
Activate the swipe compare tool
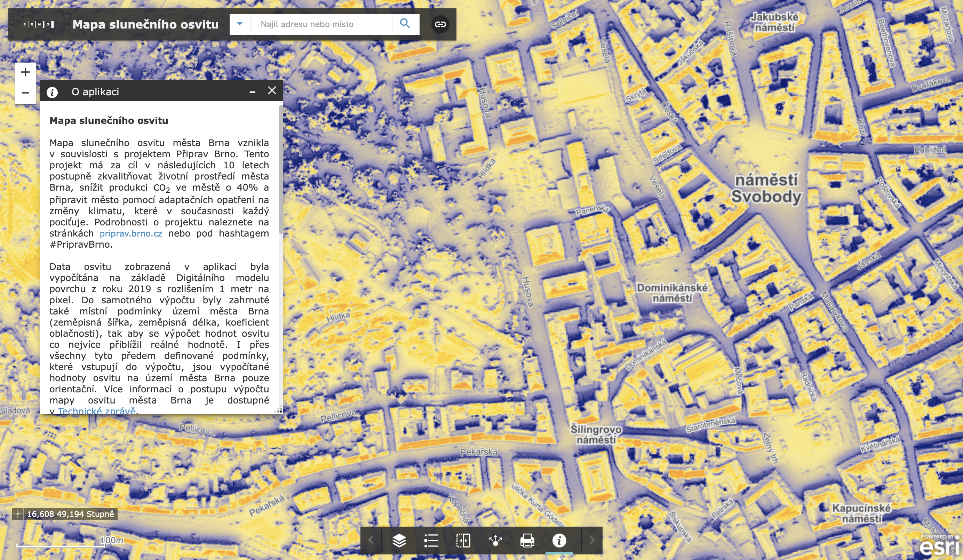[x=463, y=541]
